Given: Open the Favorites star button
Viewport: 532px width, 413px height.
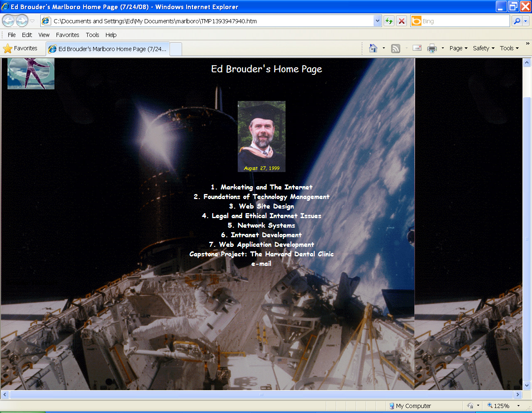Looking at the screenshot, I should coord(20,49).
